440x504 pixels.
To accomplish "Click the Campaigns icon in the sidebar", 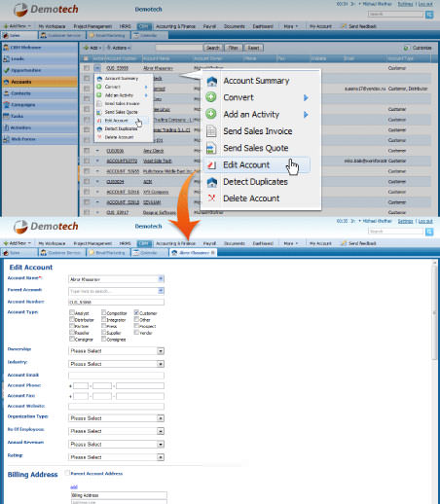I will pyautogui.click(x=6, y=104).
